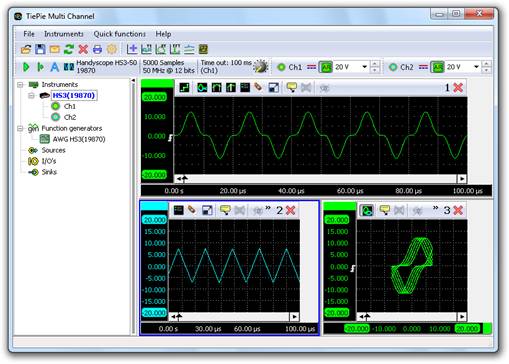509x364 pixels.
Task: Expand graph 3 toolbar overflow chevron
Action: click(x=435, y=208)
